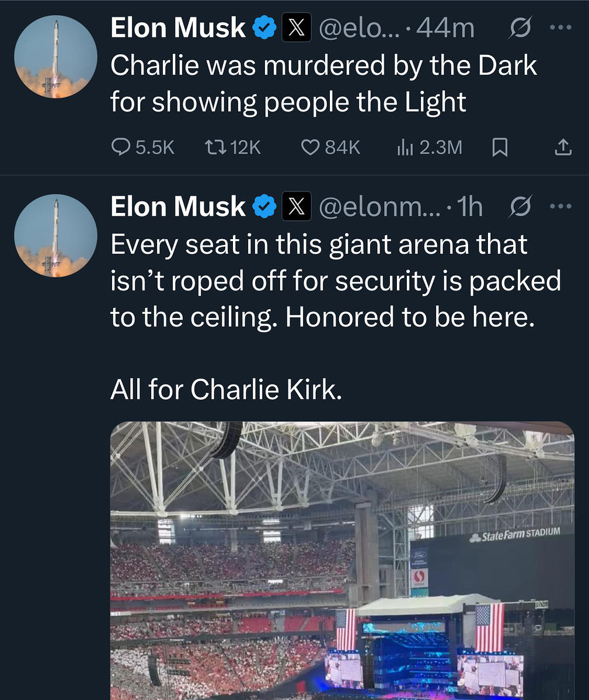
Task: Like the tweet showing 84K likes
Action: pyautogui.click(x=309, y=148)
